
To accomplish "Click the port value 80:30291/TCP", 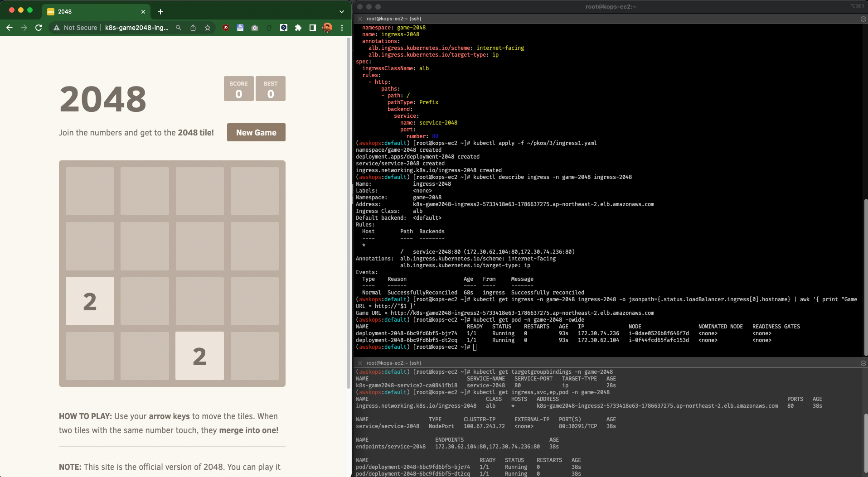I will click(x=578, y=426).
